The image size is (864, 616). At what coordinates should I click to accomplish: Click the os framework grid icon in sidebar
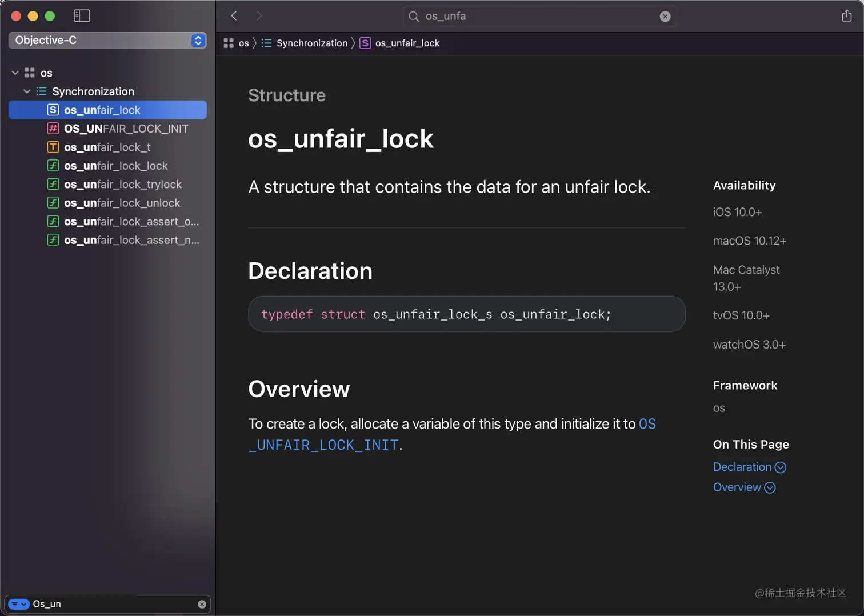pyautogui.click(x=30, y=73)
